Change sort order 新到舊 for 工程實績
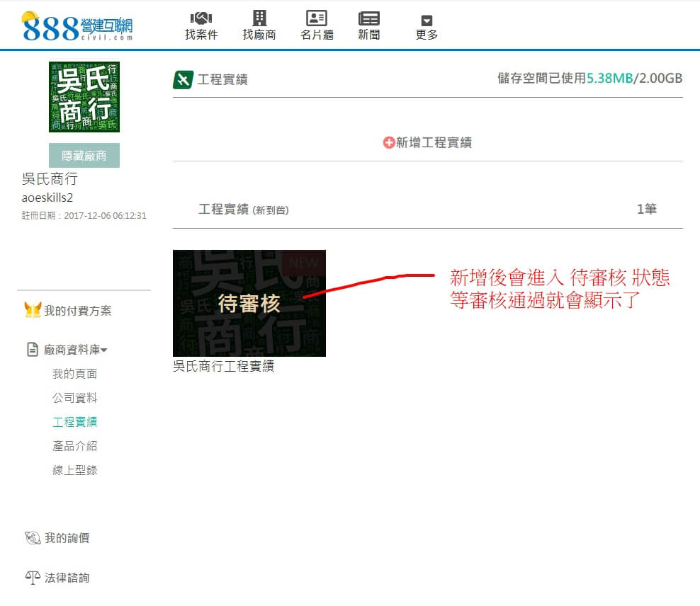Image resolution: width=700 pixels, height=606 pixels. [270, 210]
